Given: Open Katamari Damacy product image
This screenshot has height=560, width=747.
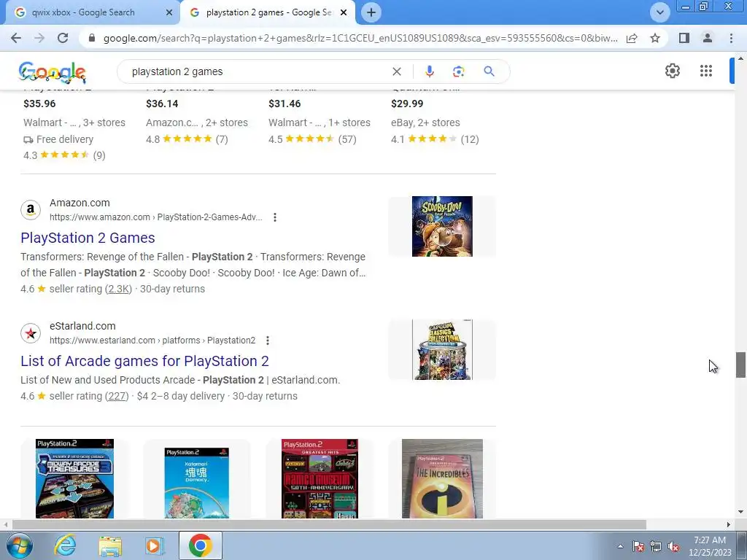Looking at the screenshot, I should (197, 483).
